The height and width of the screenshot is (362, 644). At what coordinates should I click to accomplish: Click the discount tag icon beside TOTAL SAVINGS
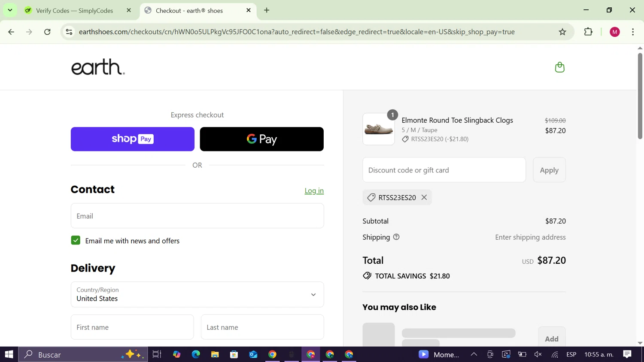(x=367, y=276)
